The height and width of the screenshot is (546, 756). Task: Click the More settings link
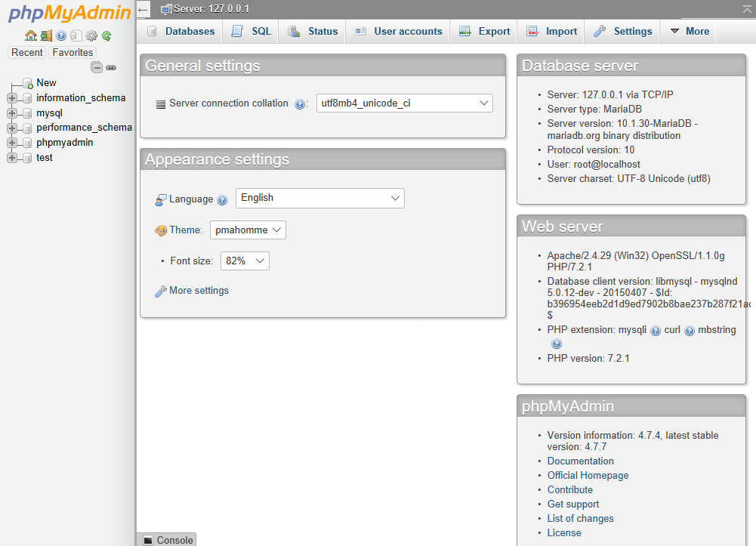(199, 291)
